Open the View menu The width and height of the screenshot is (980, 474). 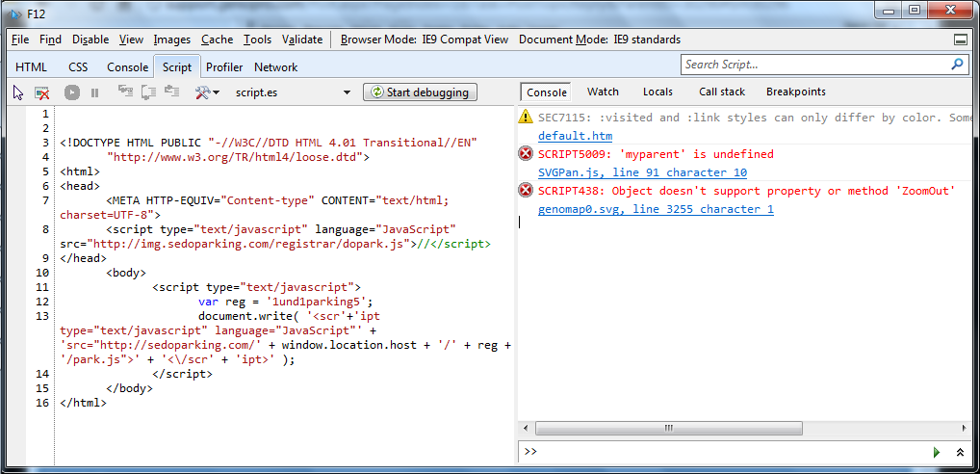[131, 39]
